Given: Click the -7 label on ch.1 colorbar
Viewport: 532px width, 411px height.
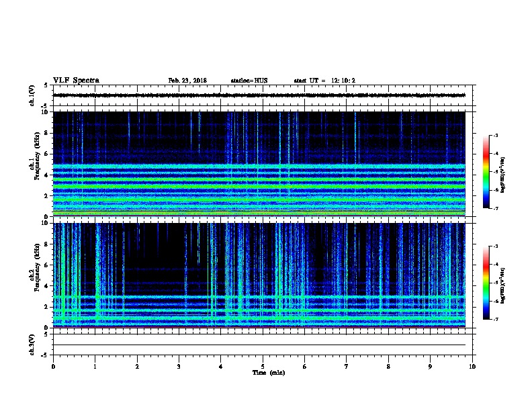Looking at the screenshot, I should point(495,208).
